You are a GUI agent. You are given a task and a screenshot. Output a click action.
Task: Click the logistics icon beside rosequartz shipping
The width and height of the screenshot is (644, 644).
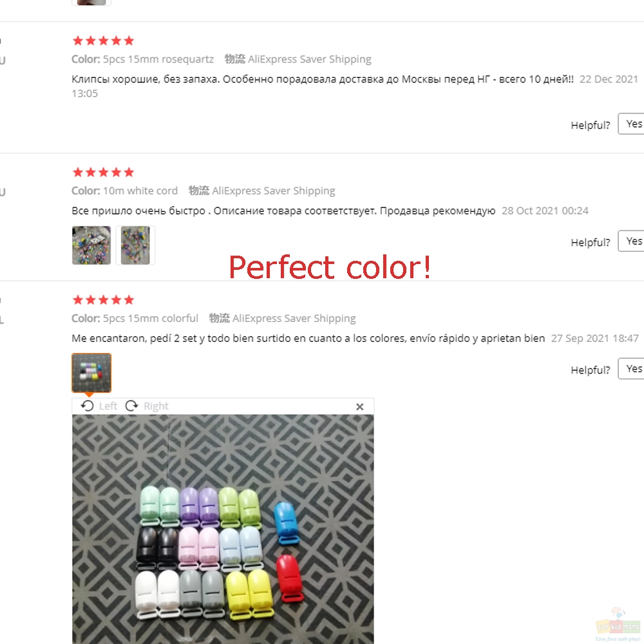[x=235, y=59]
